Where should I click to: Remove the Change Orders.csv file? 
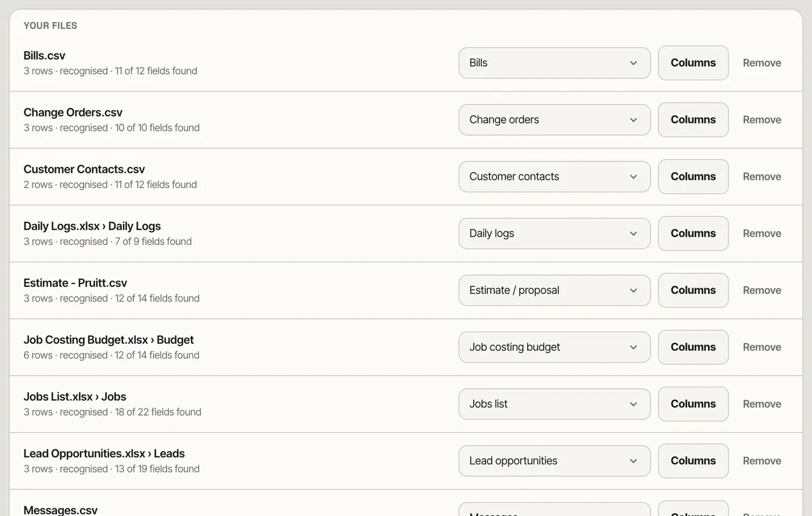click(762, 119)
